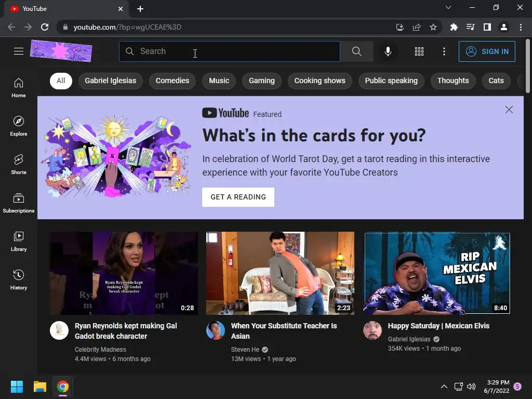Open Ryan Reynolds Gal Gadot video thumbnail
The width and height of the screenshot is (532, 399).
pyautogui.click(x=124, y=273)
